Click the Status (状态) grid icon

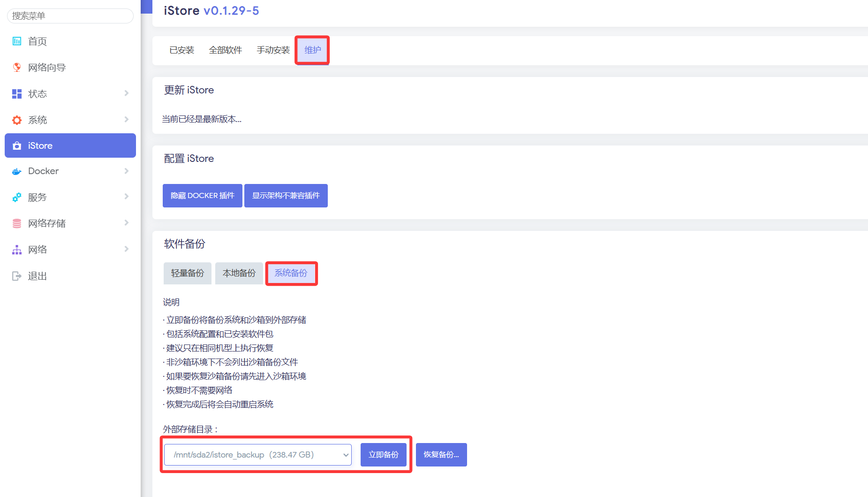click(17, 94)
